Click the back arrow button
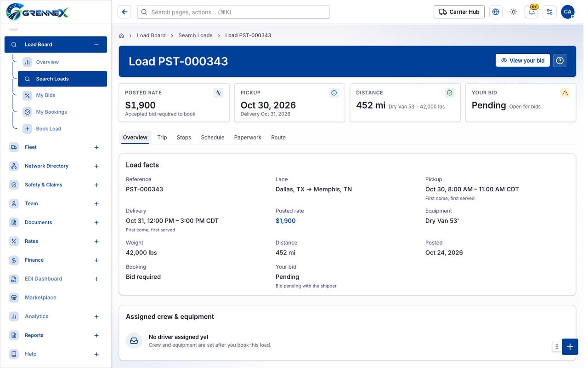The width and height of the screenshot is (588, 368). pos(124,12)
